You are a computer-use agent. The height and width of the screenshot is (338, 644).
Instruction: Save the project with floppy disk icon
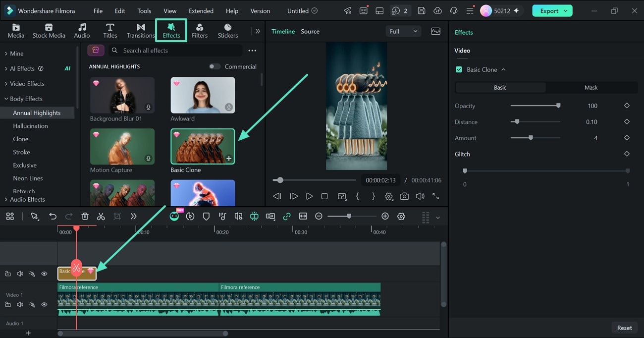422,11
